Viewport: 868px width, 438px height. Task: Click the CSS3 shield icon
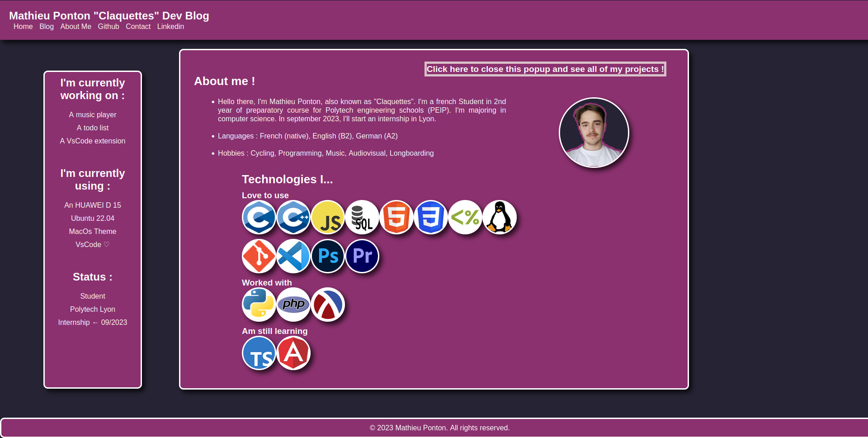click(x=431, y=217)
